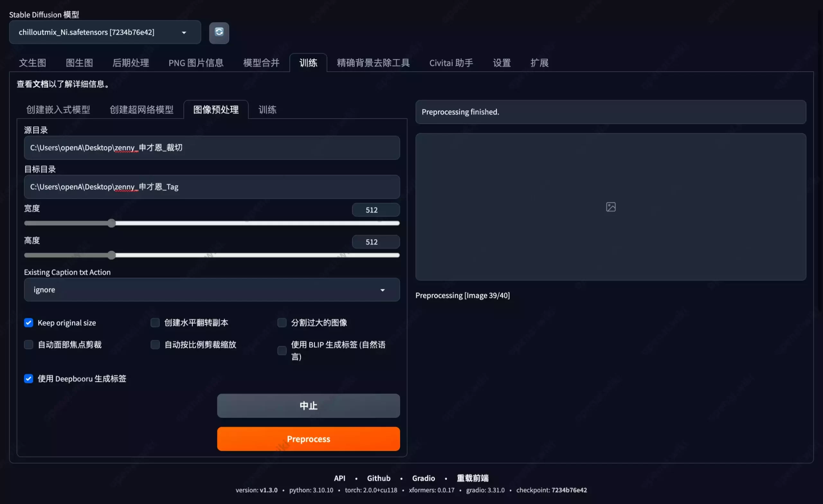
Task: Click the 中止 interrupt button
Action: [308, 405]
